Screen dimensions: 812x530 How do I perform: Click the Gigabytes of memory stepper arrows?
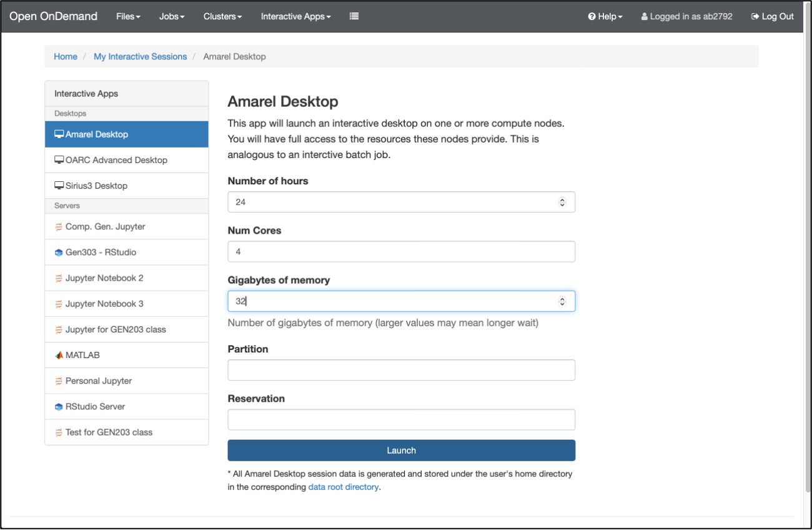562,301
